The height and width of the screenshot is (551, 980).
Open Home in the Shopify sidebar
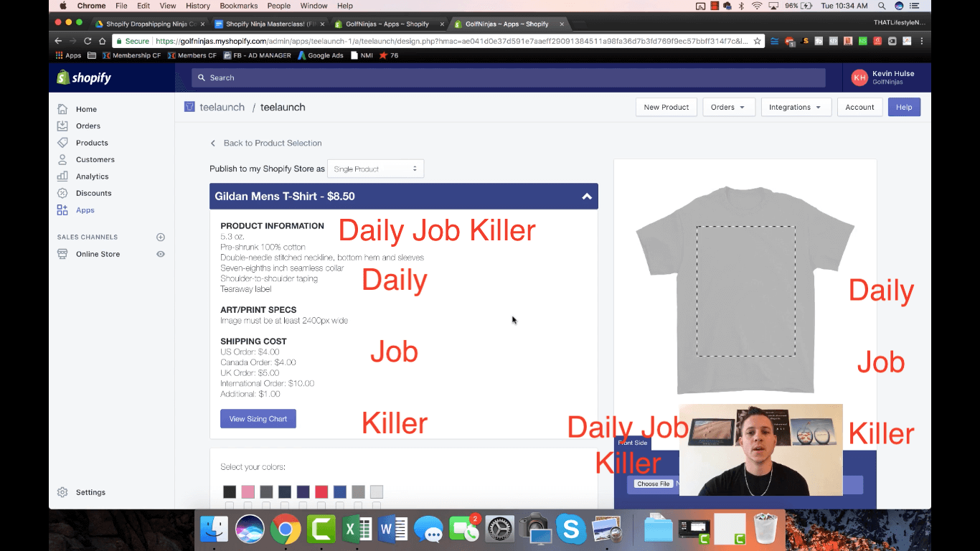tap(86, 109)
